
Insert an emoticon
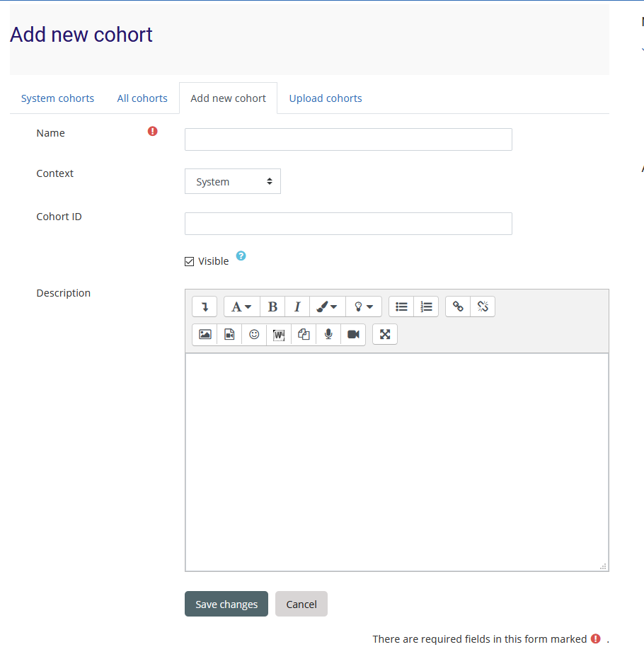[x=254, y=334]
